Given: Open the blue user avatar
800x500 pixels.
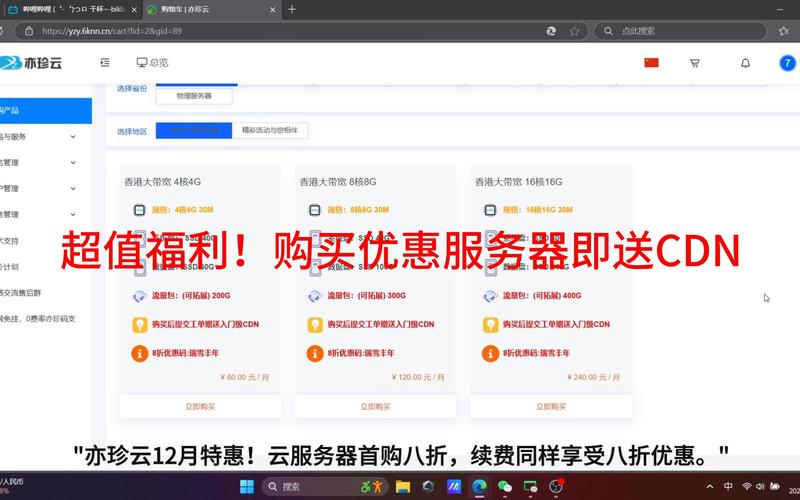Looking at the screenshot, I should [787, 63].
